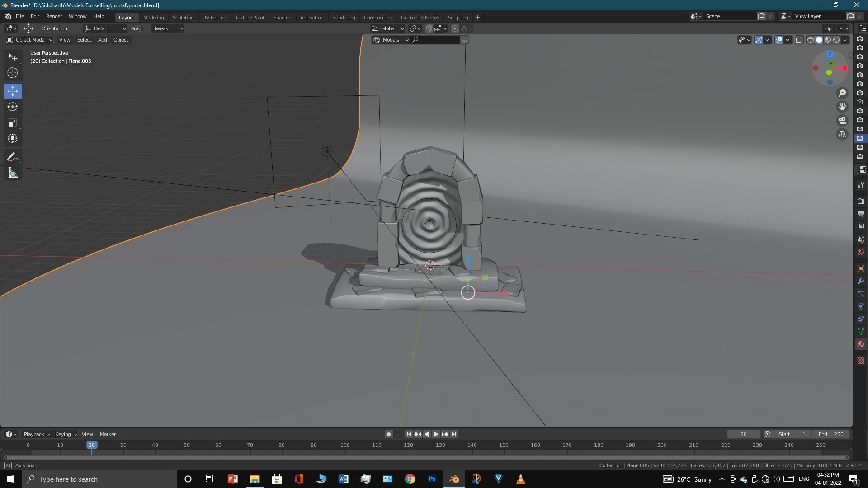Screen dimensions: 868x488
Task: Open World properties tab
Action: click(861, 252)
